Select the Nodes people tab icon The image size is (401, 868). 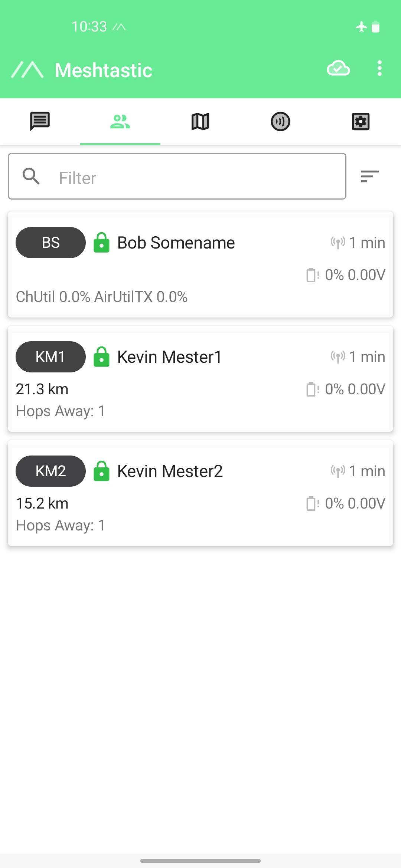tap(120, 121)
